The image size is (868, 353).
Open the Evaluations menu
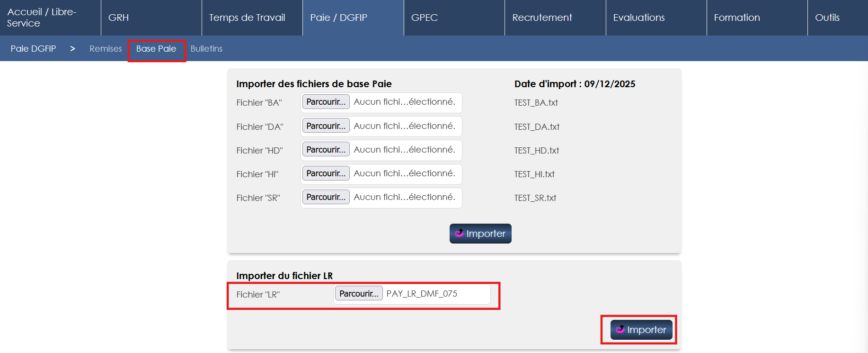[639, 18]
